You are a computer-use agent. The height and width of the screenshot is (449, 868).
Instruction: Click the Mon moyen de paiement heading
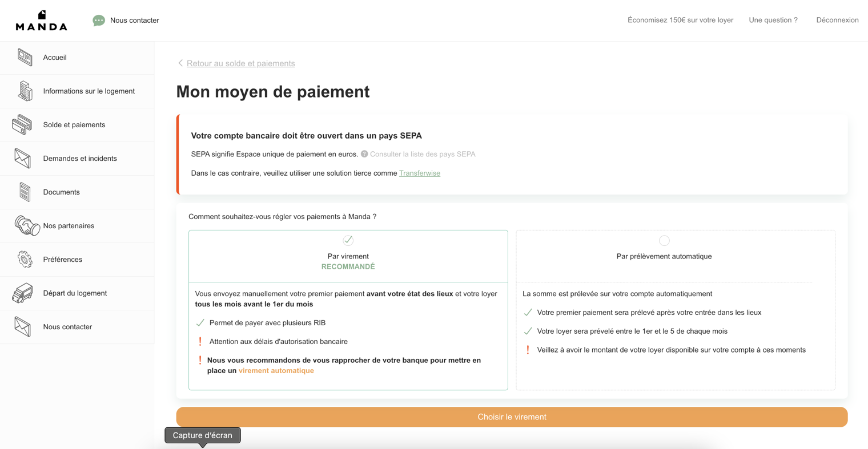pos(273,92)
